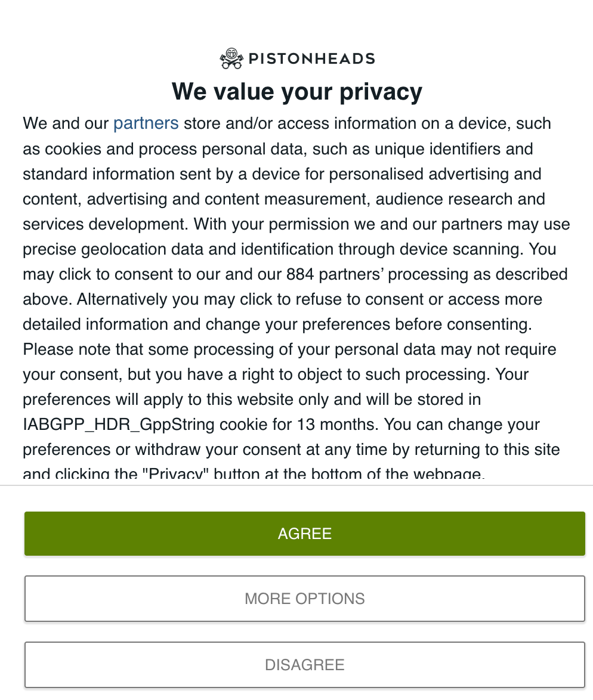Click the "withdraw your consent" text
593x700 pixels.
[x=203, y=450]
